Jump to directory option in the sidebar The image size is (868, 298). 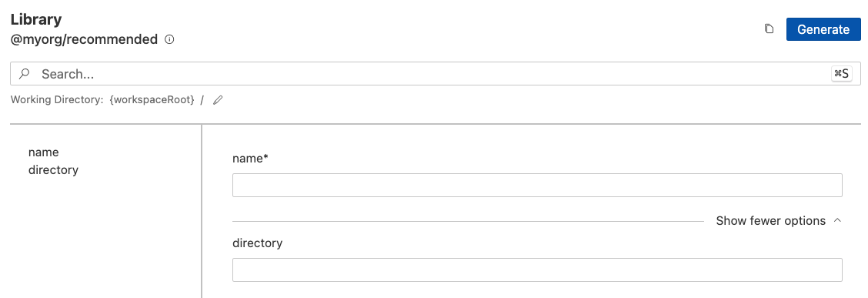click(53, 169)
